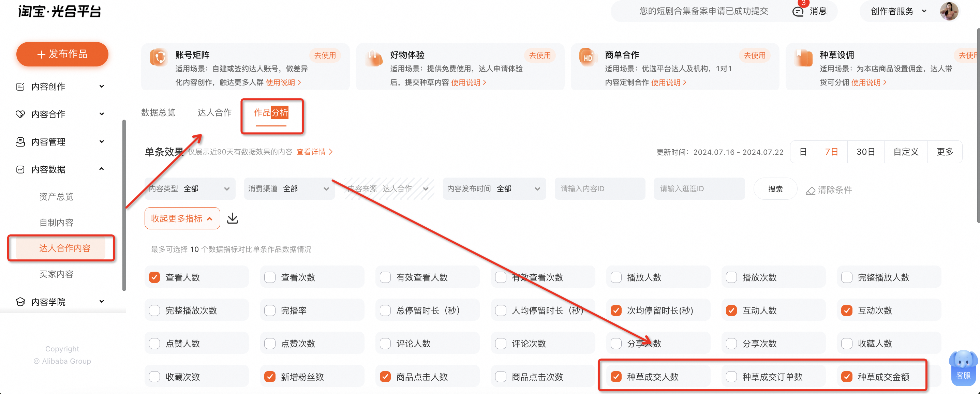The width and height of the screenshot is (980, 394).
Task: Uncheck the 种草成交人数 checkbox
Action: pos(616,377)
